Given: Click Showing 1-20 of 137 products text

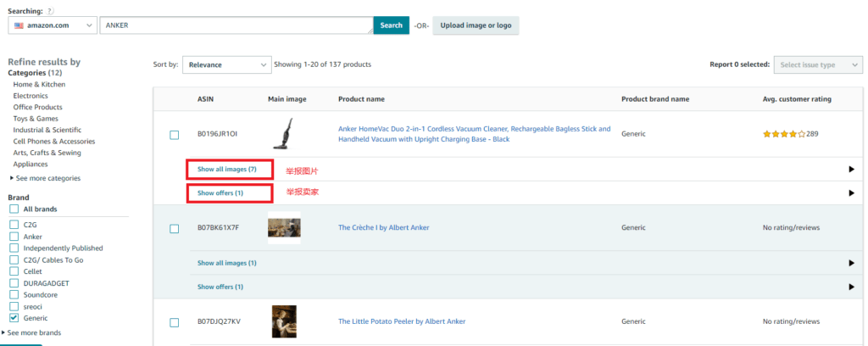Looking at the screenshot, I should 323,64.
